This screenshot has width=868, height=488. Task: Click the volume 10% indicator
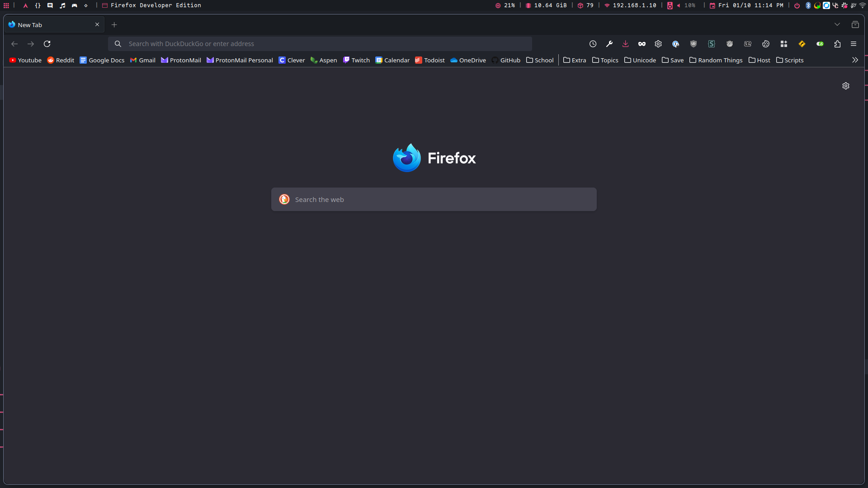[x=686, y=5]
